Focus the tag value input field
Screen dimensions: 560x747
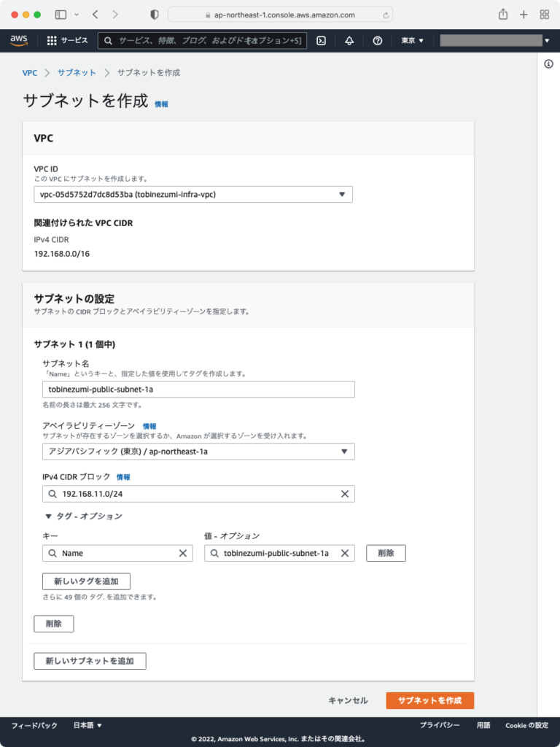[x=279, y=553]
